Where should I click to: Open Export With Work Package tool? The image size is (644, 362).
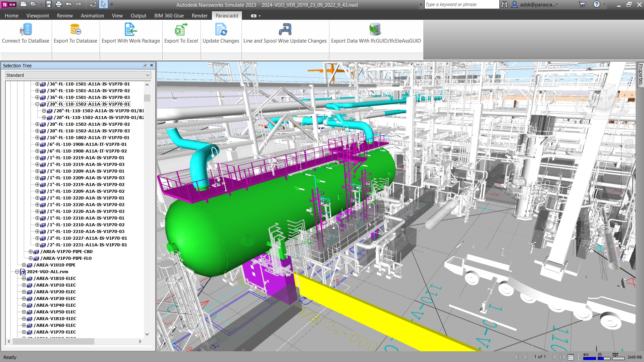tap(130, 30)
